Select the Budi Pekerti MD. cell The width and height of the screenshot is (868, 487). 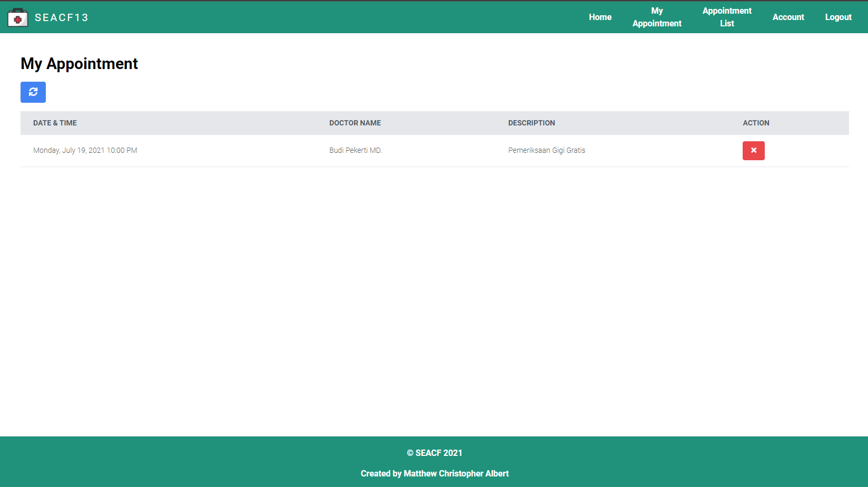356,150
